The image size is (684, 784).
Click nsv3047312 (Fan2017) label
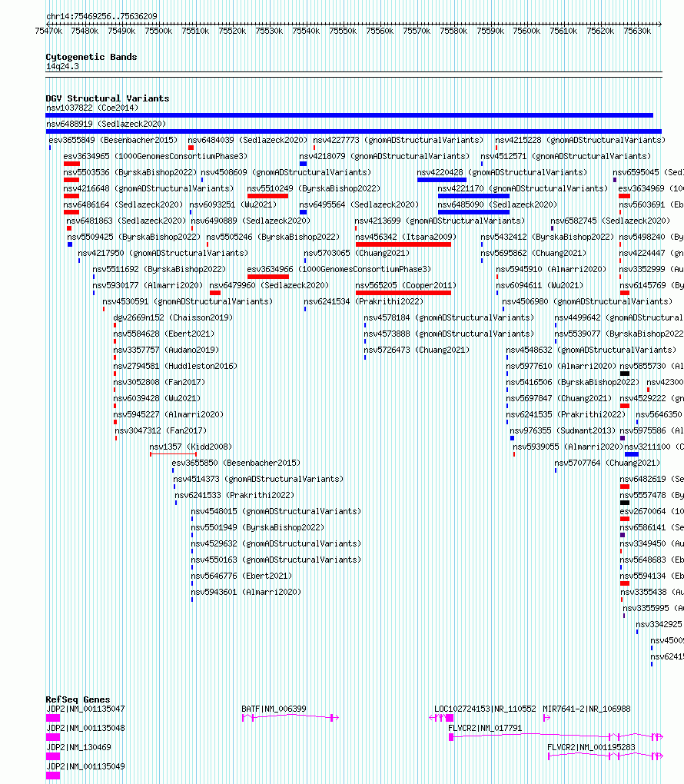coord(161,430)
